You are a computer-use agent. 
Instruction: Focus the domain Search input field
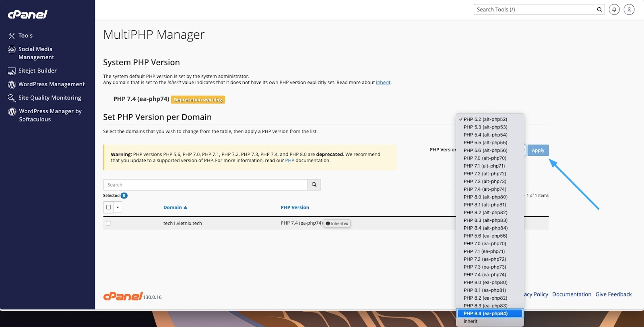206,185
